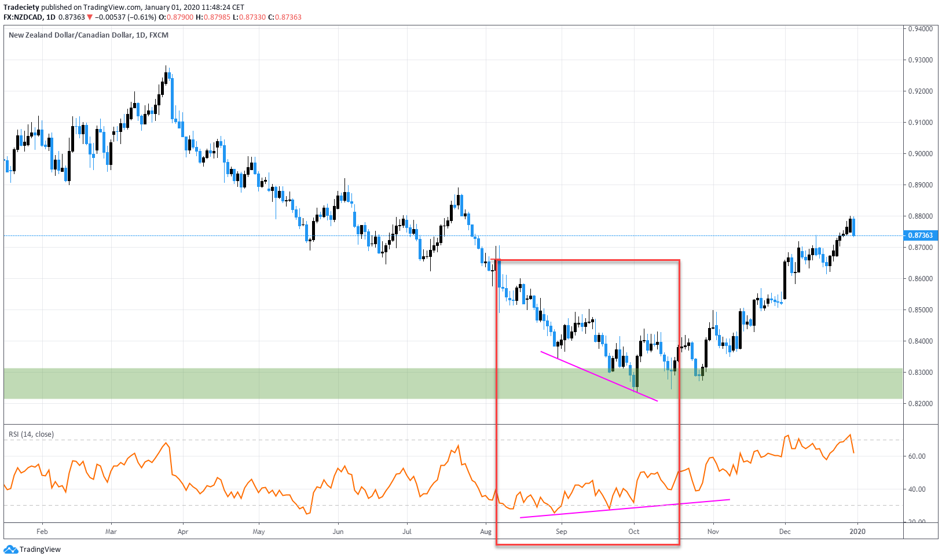Click the TradingView text at bottom left
Image resolution: width=942 pixels, height=560 pixels.
click(40, 550)
